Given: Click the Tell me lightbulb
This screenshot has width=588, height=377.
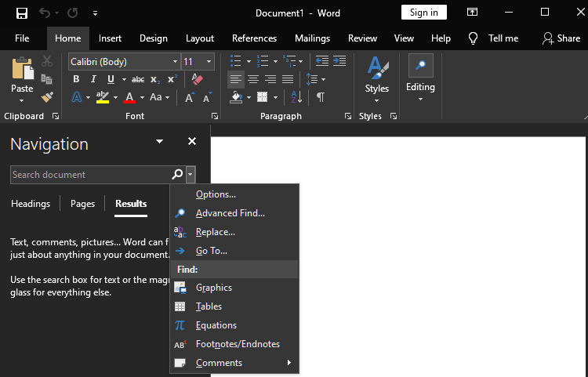Looking at the screenshot, I should tap(474, 38).
